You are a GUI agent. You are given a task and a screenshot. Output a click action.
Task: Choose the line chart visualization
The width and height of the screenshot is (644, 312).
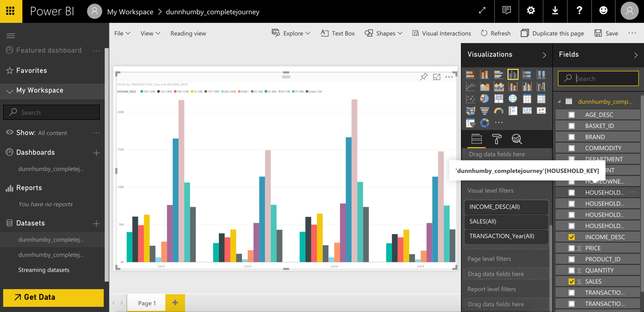(x=471, y=86)
